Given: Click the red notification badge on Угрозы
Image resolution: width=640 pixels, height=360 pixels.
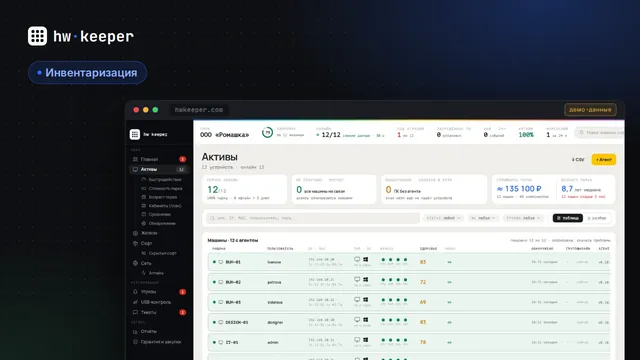Looking at the screenshot, I should 182,292.
